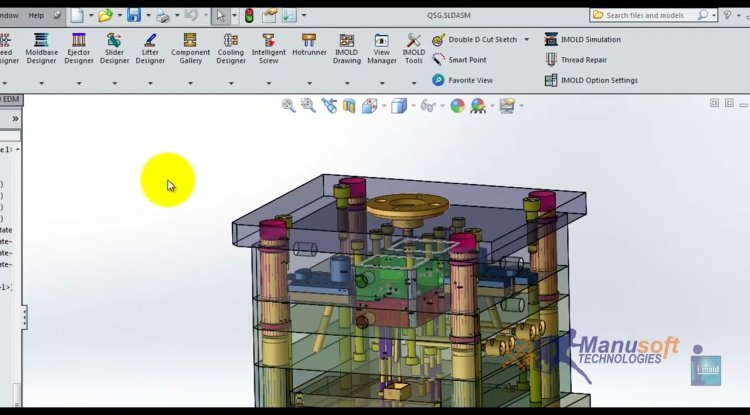750x415 pixels.
Task: Open the View Manager
Action: tap(382, 49)
